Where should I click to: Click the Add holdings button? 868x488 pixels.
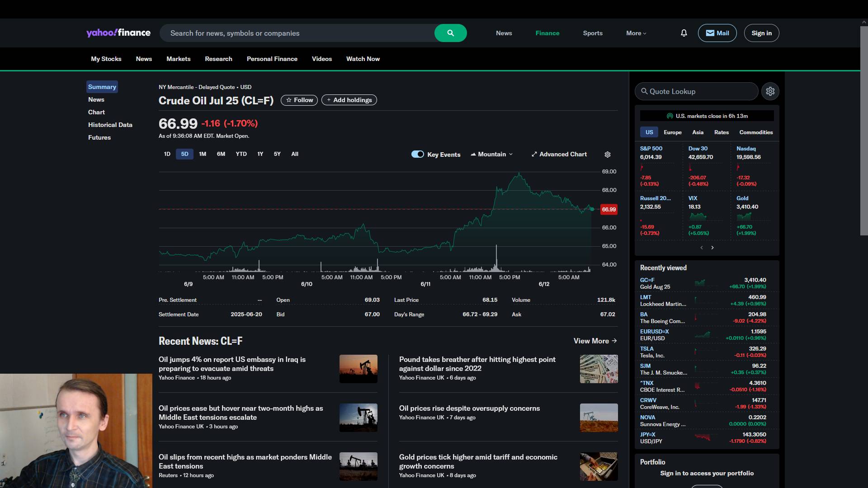pyautogui.click(x=349, y=100)
